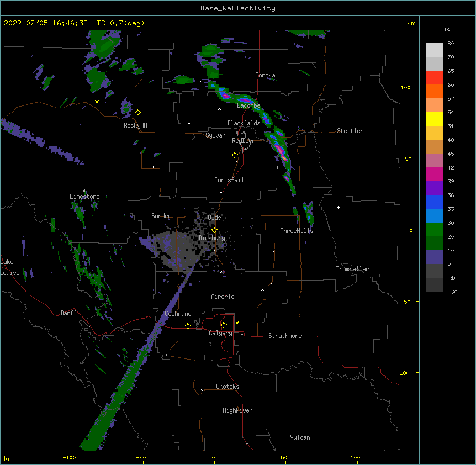
Task: Click the dBZ legend heading
Action: [x=447, y=30]
